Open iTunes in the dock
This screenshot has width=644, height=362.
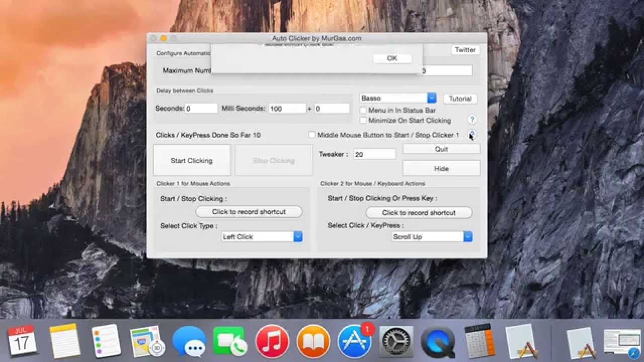(x=272, y=341)
